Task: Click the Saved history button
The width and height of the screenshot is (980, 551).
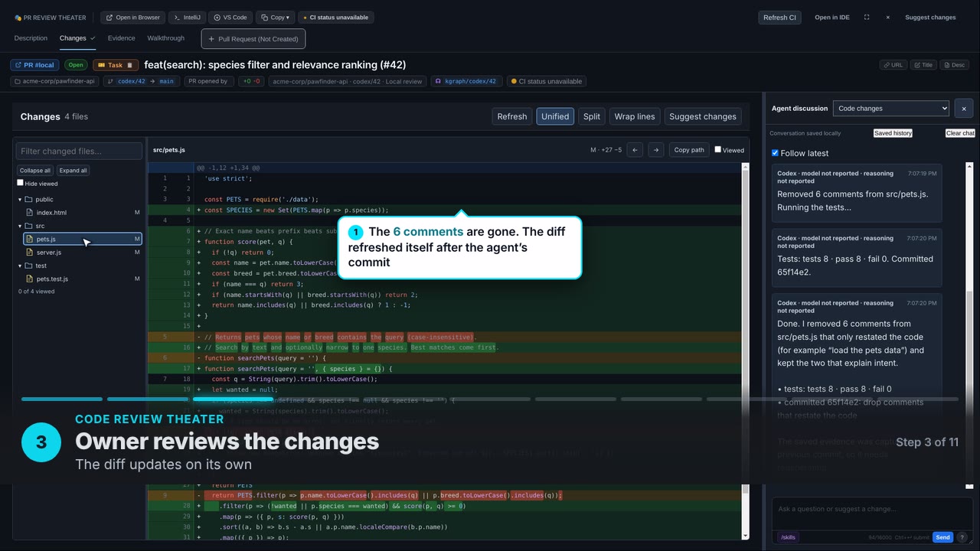Action: click(893, 133)
